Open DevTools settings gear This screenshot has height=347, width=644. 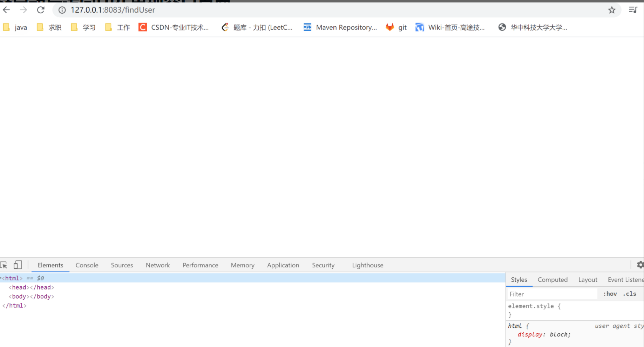pos(640,265)
